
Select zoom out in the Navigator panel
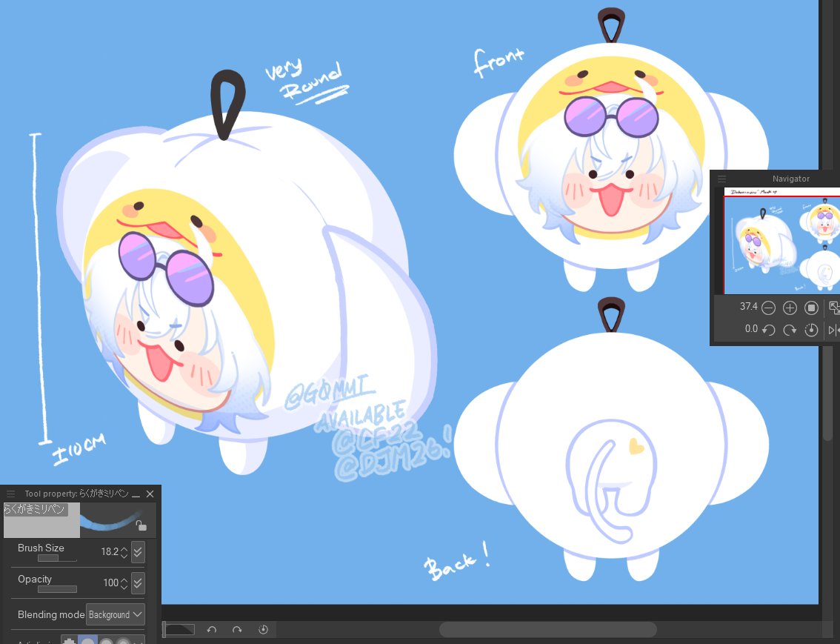(769, 307)
